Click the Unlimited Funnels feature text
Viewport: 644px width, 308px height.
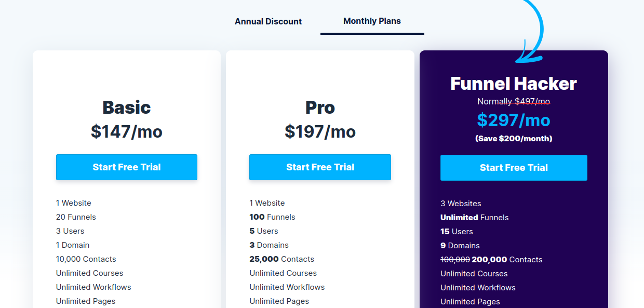tap(474, 217)
